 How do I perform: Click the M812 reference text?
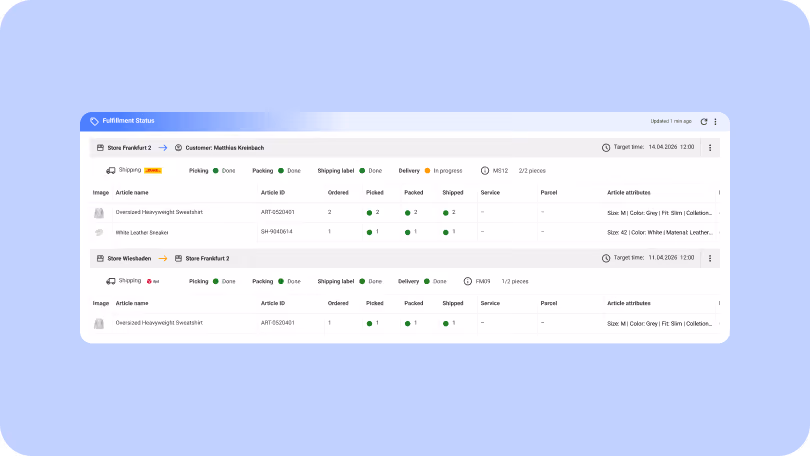pyautogui.click(x=501, y=170)
